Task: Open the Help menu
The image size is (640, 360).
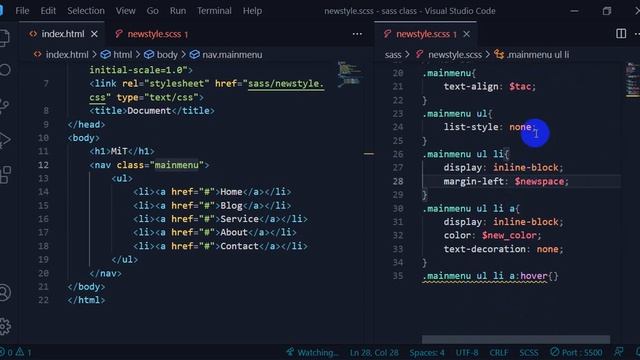Action: (x=252, y=11)
